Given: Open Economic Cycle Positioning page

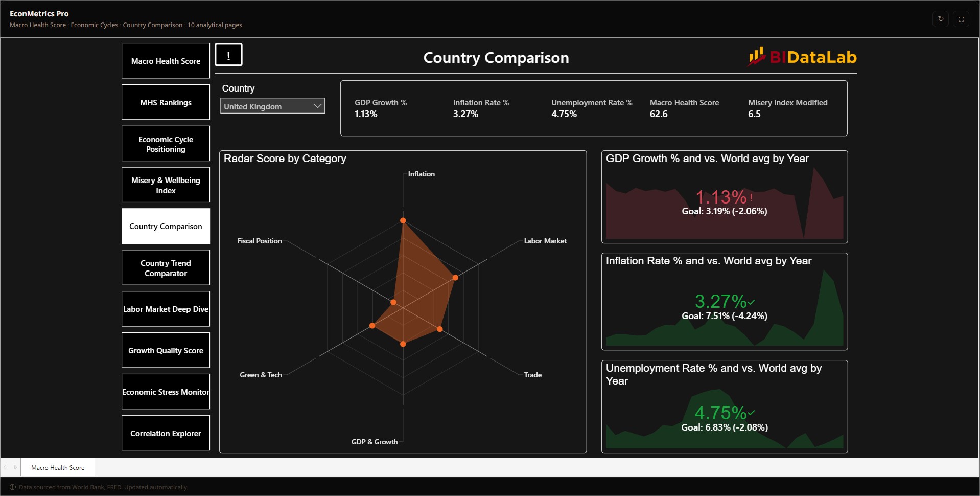Looking at the screenshot, I should [x=166, y=144].
